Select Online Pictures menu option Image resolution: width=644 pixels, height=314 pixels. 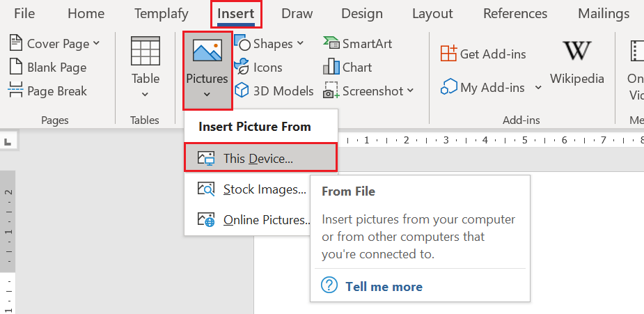tap(266, 220)
